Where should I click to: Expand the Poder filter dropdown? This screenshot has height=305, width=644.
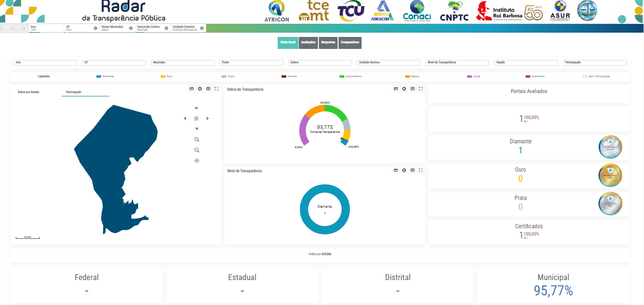(251, 62)
